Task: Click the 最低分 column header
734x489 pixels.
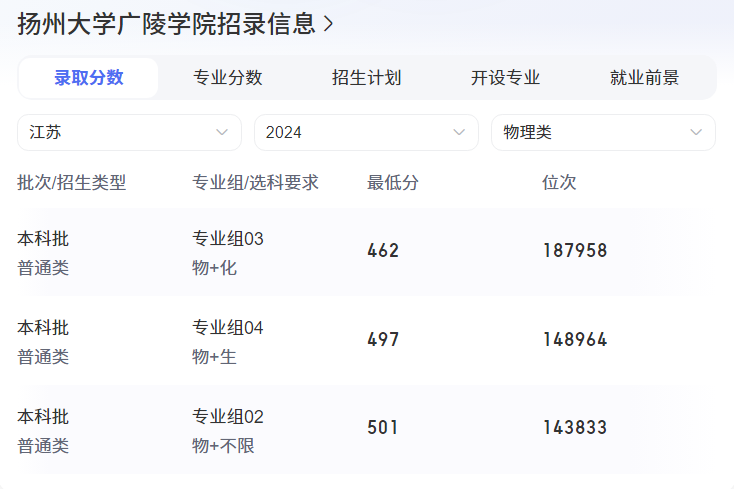Action: pos(393,182)
